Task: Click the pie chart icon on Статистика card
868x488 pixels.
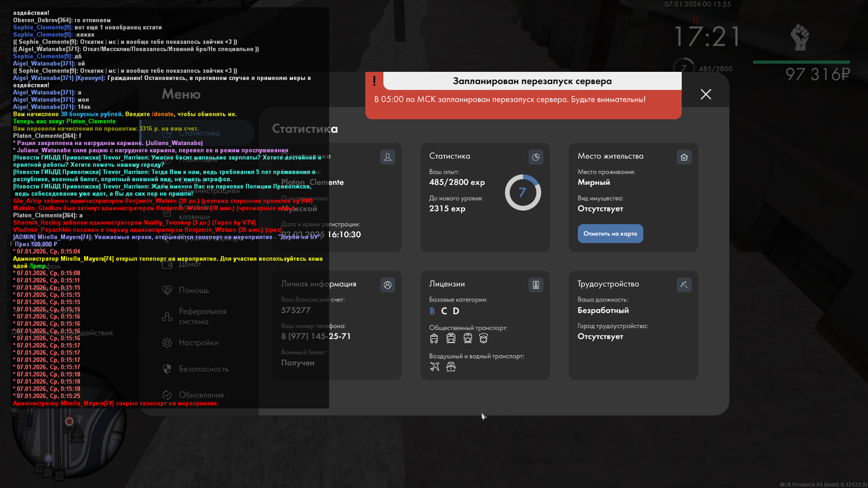Action: pos(536,157)
